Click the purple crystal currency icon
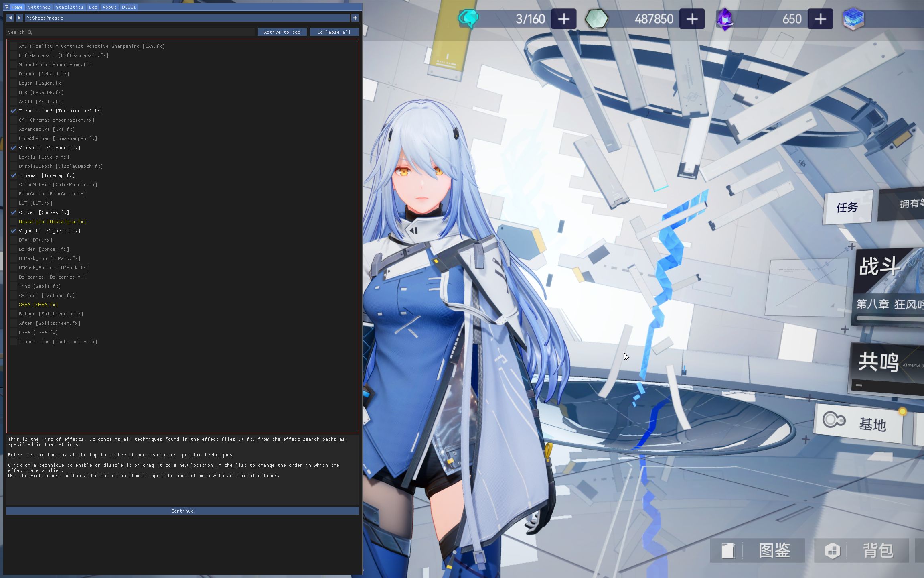This screenshot has height=578, width=924. (725, 19)
